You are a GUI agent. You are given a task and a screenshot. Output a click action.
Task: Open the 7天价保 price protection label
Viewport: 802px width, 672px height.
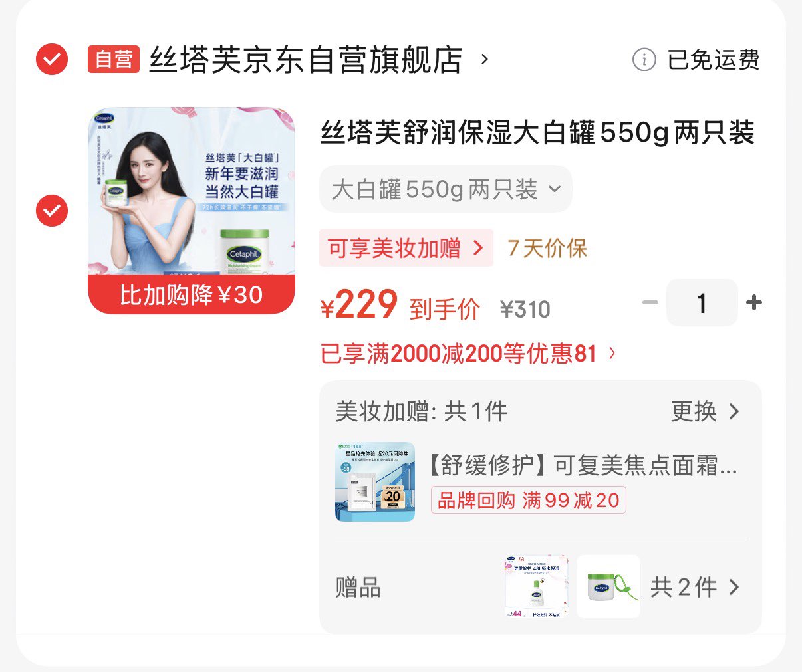point(547,249)
